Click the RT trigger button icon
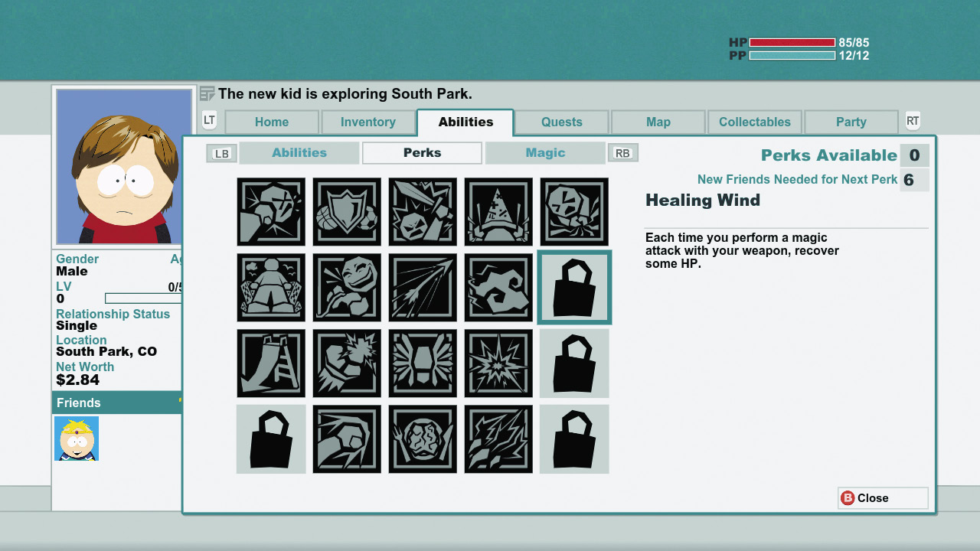The image size is (980, 551). click(x=913, y=121)
